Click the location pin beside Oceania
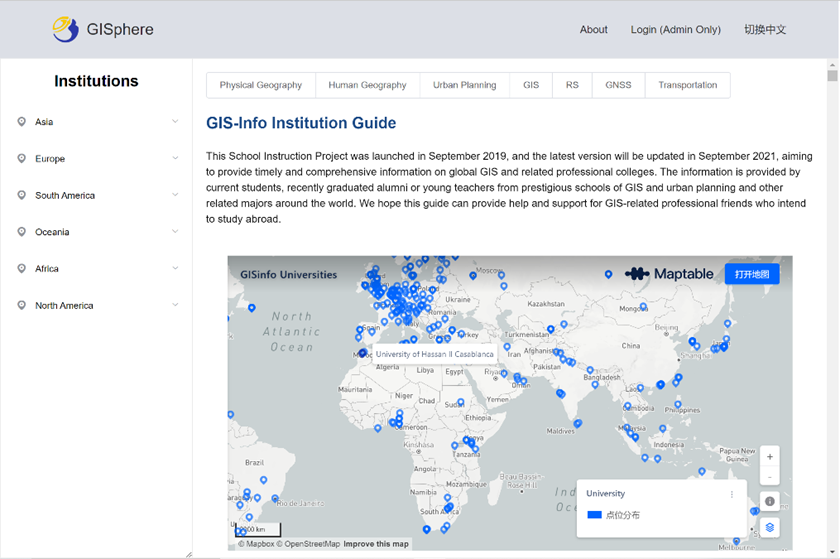Viewport: 840px width, 559px height. click(x=22, y=232)
